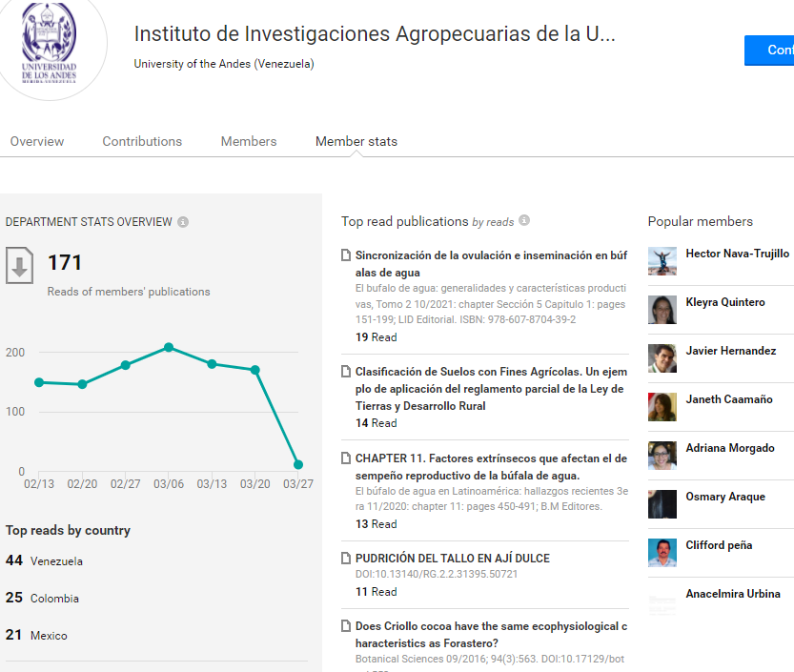This screenshot has height=672, width=794.
Task: Click the Universidad de Los Andes logo
Action: pyautogui.click(x=50, y=44)
